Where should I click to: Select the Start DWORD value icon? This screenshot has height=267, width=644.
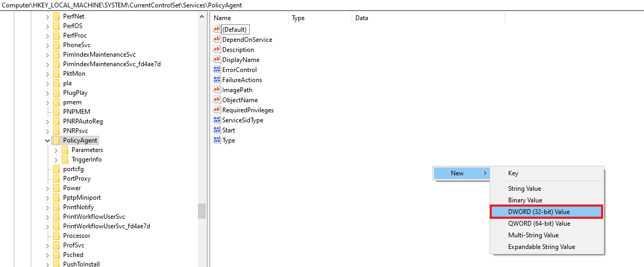(x=216, y=130)
